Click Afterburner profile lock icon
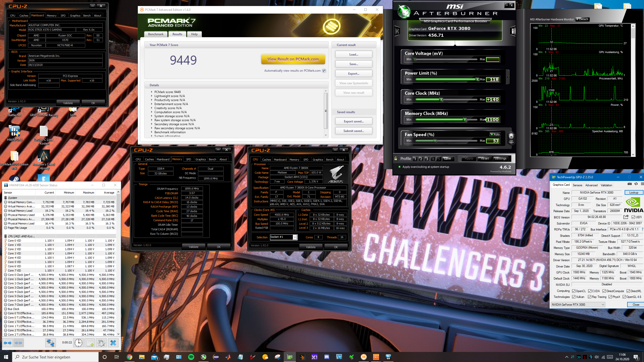644x362 pixels. click(x=396, y=159)
